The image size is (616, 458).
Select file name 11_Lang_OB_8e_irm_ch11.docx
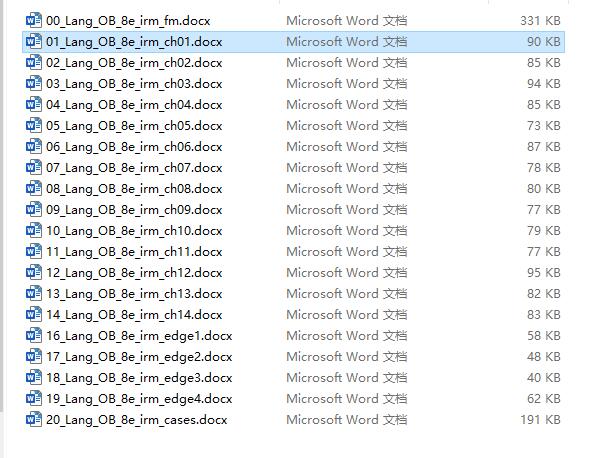134,252
